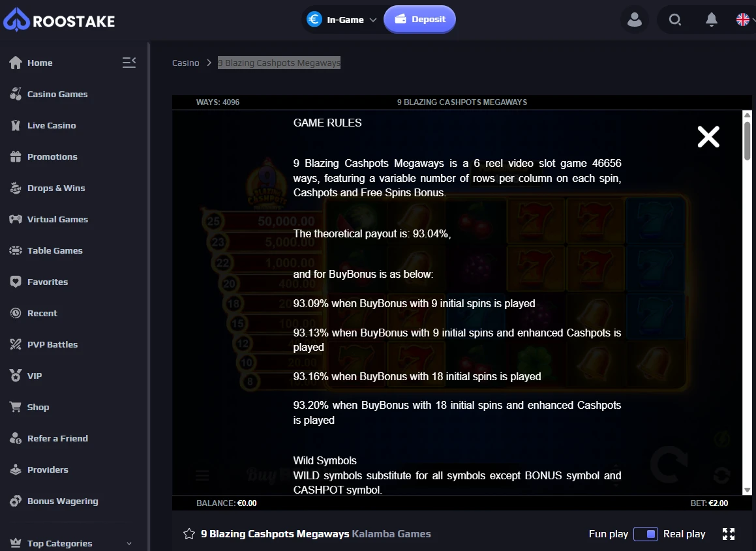Open the Favorites menu item
756x551 pixels.
tap(48, 282)
